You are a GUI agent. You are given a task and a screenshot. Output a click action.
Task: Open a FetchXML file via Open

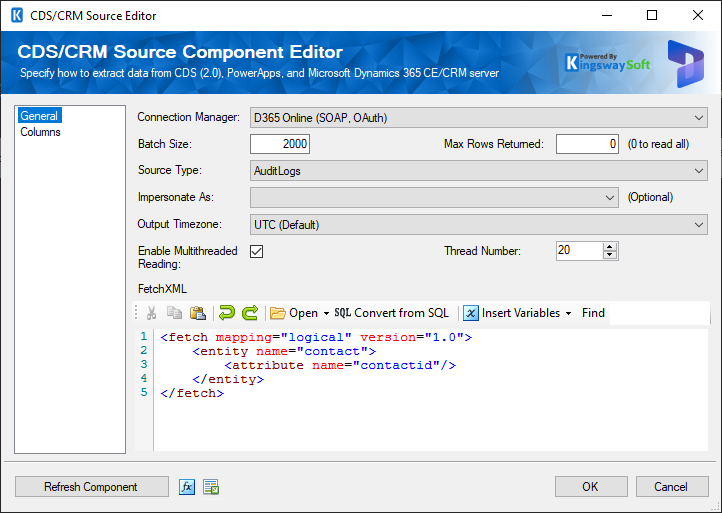pos(294,313)
